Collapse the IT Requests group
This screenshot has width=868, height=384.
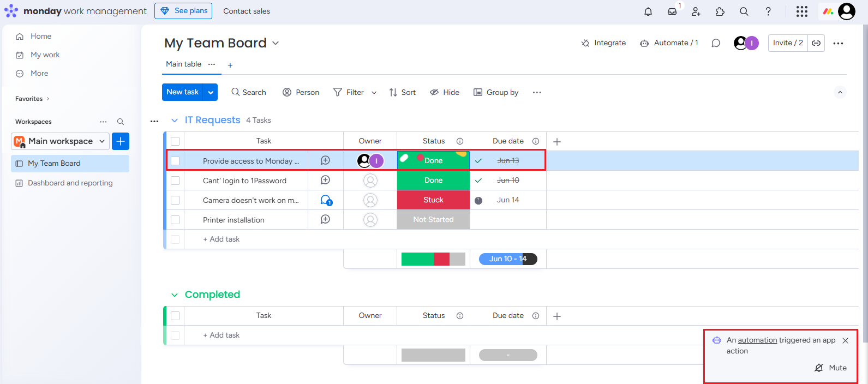[x=175, y=120]
